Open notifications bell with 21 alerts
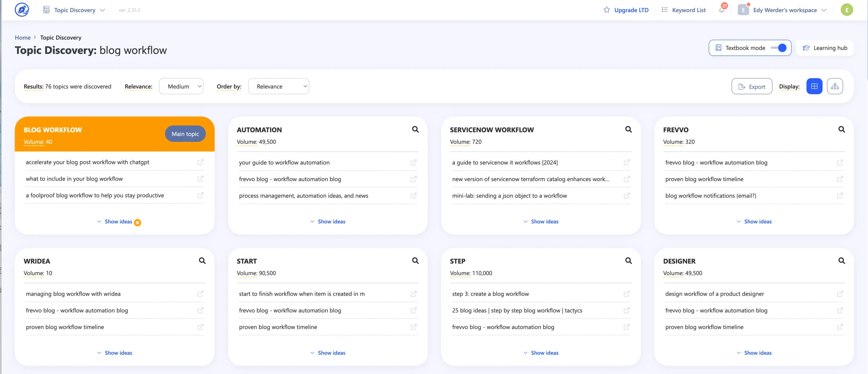 pos(722,10)
